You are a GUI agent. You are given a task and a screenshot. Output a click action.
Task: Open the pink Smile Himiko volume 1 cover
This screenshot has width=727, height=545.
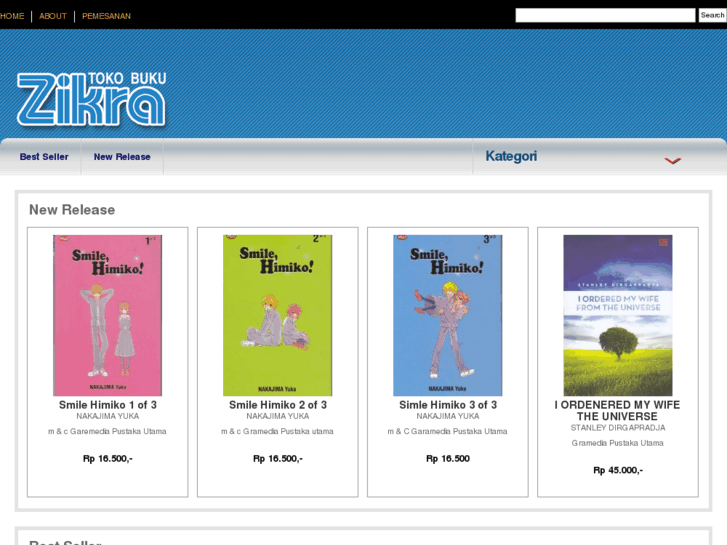tap(108, 315)
